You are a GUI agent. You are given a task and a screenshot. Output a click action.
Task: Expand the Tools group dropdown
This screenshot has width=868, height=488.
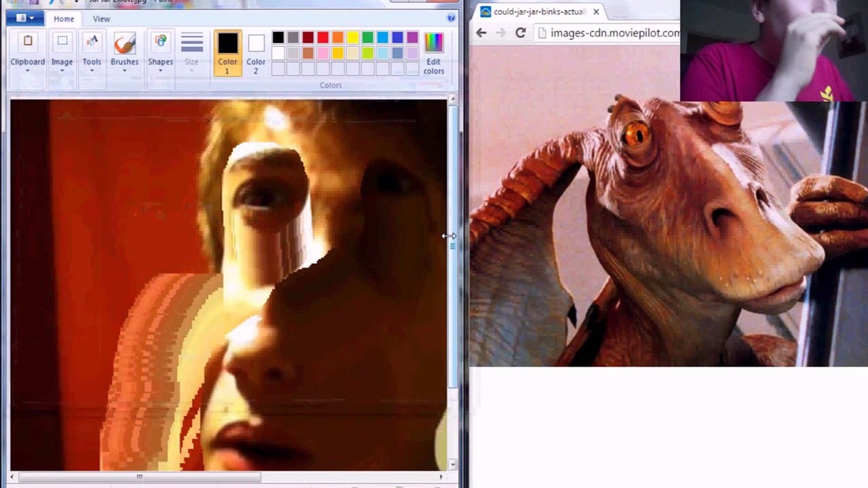tap(92, 70)
